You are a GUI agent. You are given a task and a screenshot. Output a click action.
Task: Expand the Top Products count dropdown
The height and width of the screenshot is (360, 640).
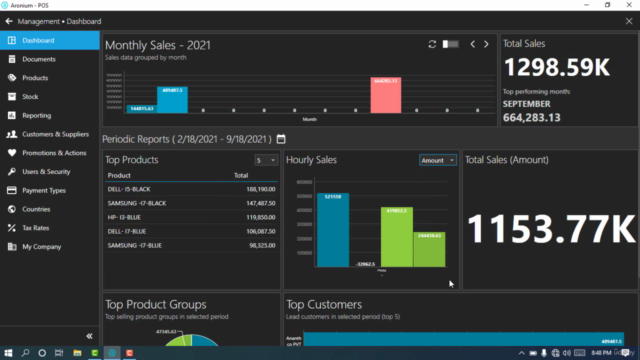pyautogui.click(x=266, y=160)
